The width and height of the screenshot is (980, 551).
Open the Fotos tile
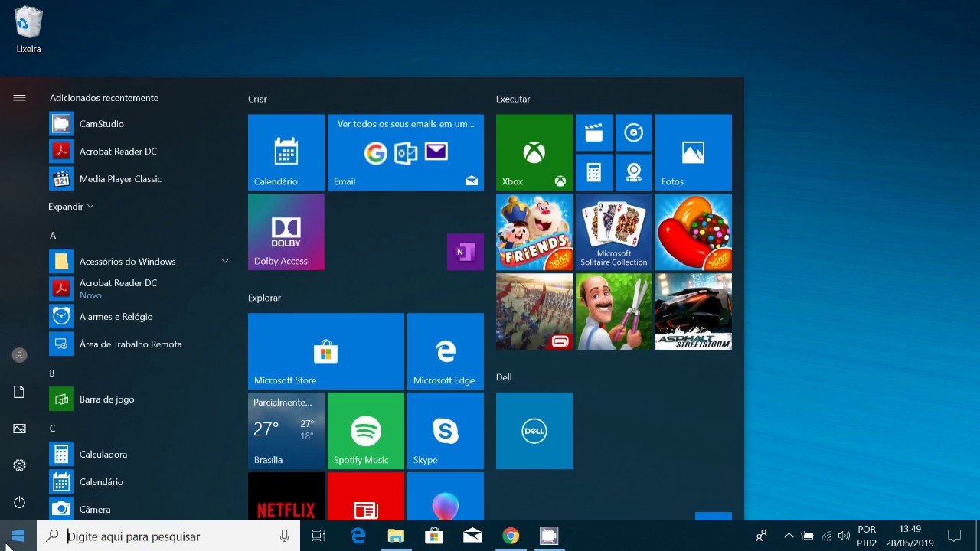pyautogui.click(x=693, y=152)
